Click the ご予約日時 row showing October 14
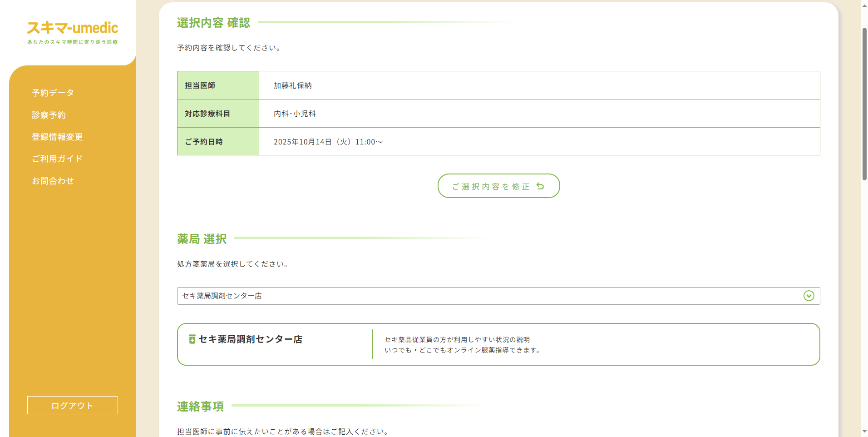The height and width of the screenshot is (437, 868). click(328, 141)
